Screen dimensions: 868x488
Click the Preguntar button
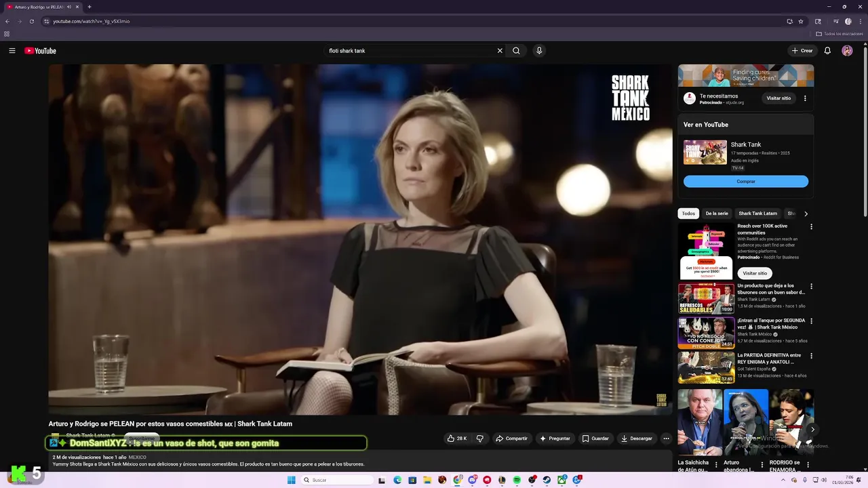(x=555, y=439)
